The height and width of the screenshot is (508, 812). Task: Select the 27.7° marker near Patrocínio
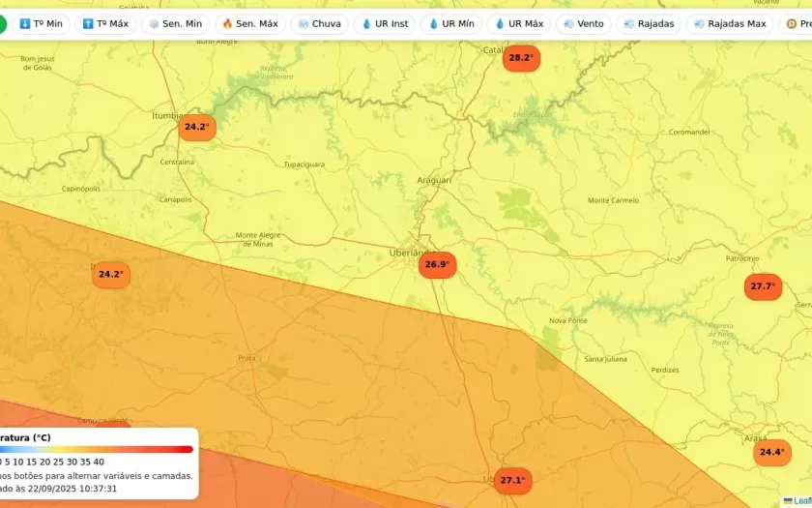coord(763,286)
